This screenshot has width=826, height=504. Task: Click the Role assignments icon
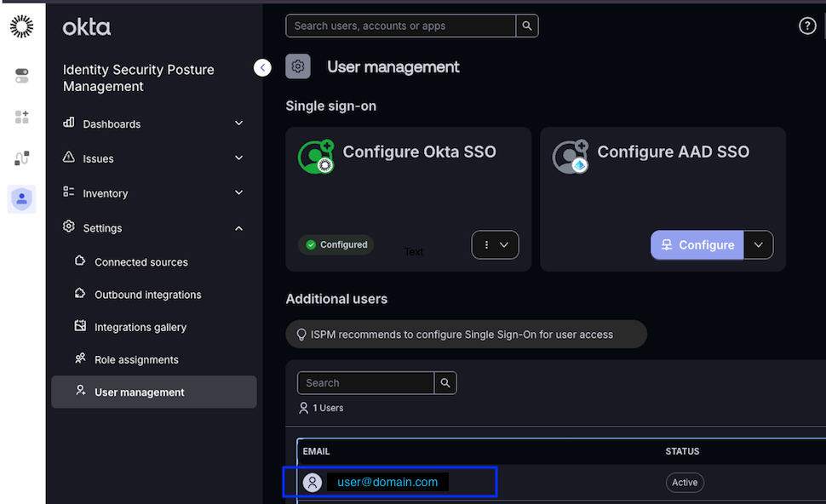[80, 358]
